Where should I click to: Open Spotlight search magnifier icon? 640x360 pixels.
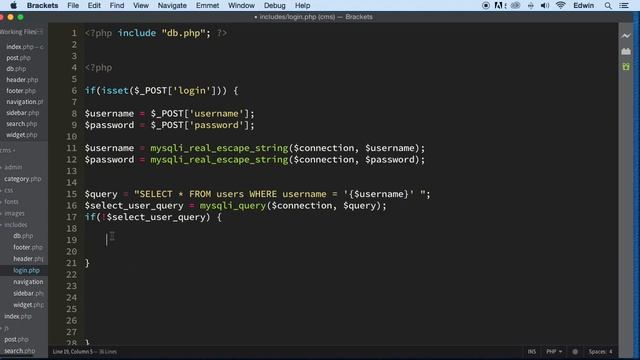click(x=608, y=5)
